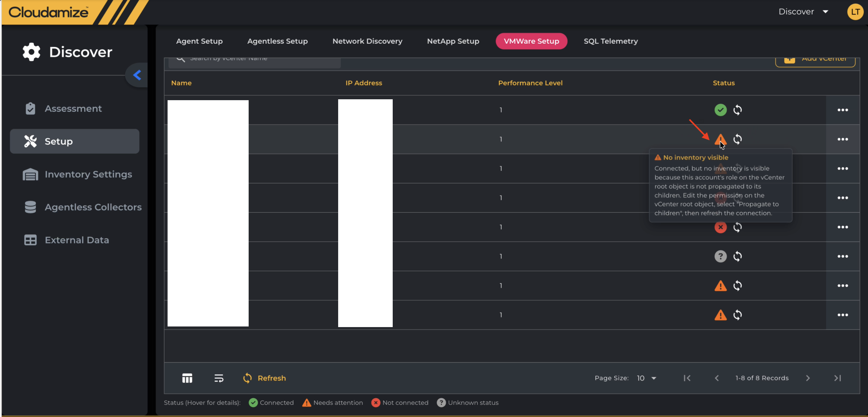Go to the next page of records

[x=808, y=378]
